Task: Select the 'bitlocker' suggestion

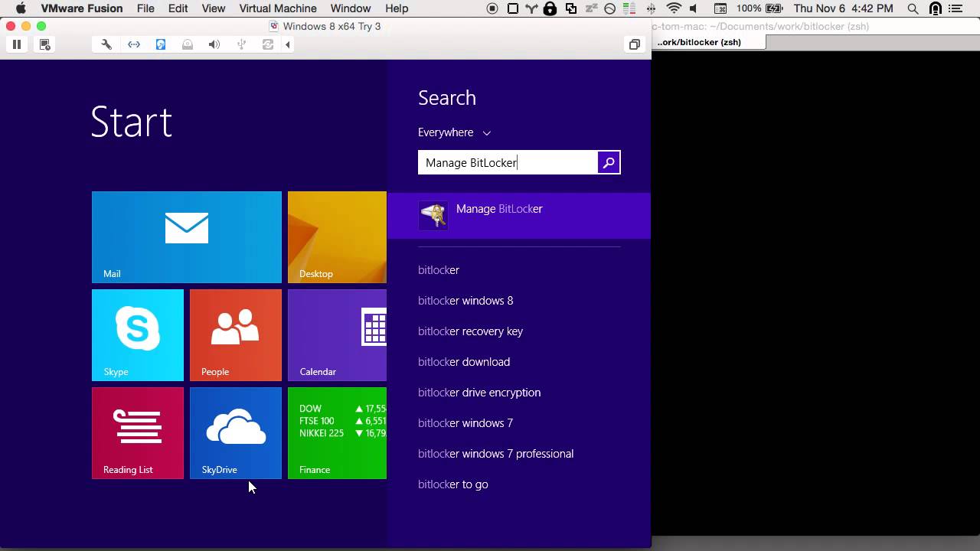Action: [439, 270]
